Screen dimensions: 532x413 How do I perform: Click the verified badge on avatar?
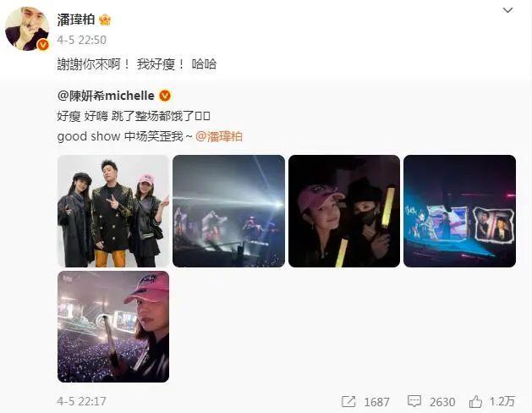click(x=43, y=45)
